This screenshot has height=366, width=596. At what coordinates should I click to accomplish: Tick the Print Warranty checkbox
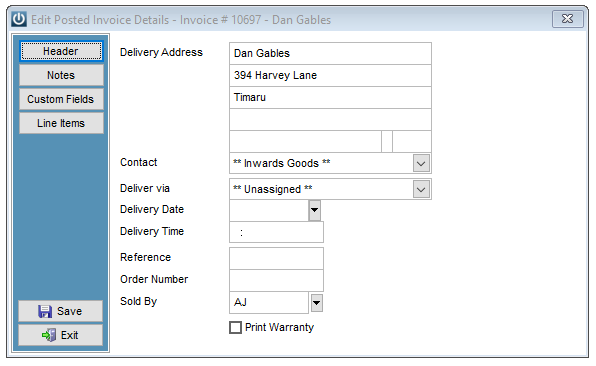tap(235, 327)
